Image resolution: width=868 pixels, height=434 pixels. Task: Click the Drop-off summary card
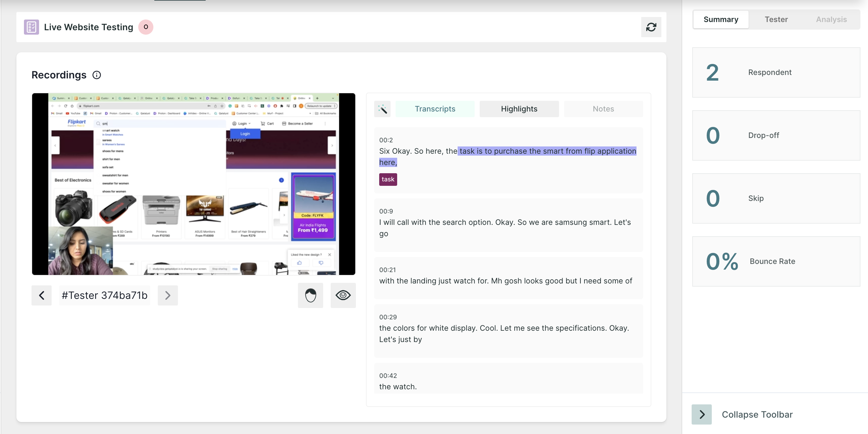pyautogui.click(x=776, y=135)
